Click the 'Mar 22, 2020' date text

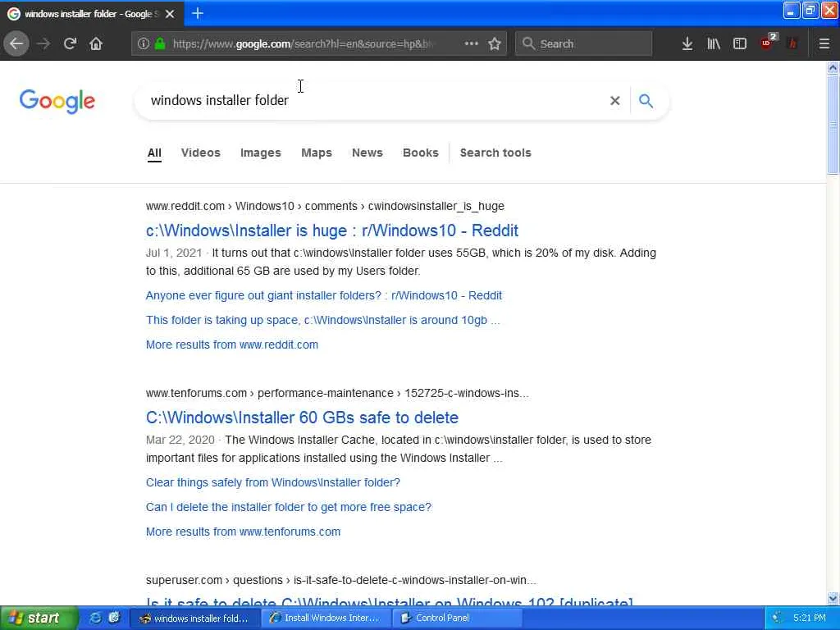180,440
